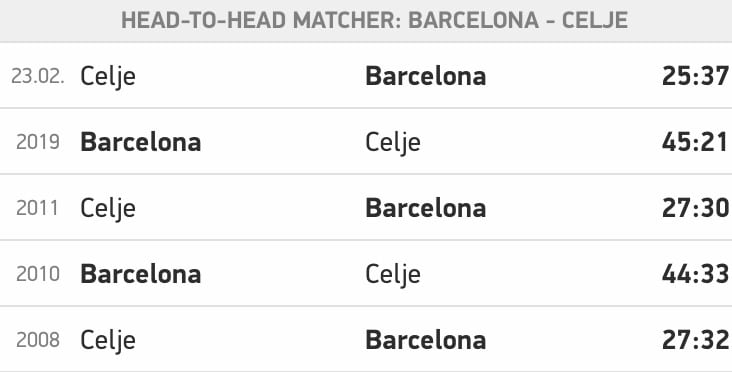Screen dimensions: 732x372
Task: Select Barcelona in the 23.02. match
Action: [x=426, y=76]
